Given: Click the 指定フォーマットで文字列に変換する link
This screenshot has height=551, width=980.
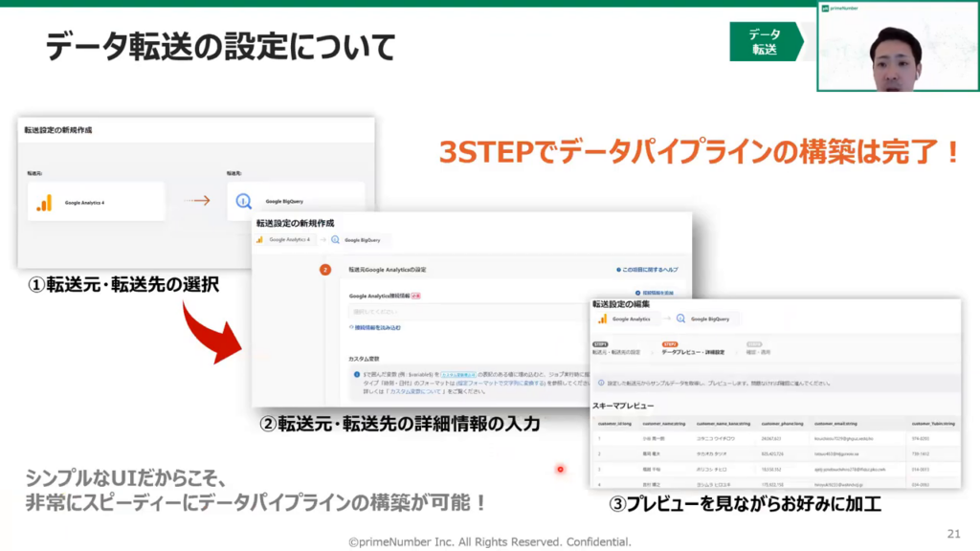Looking at the screenshot, I should coord(500,383).
